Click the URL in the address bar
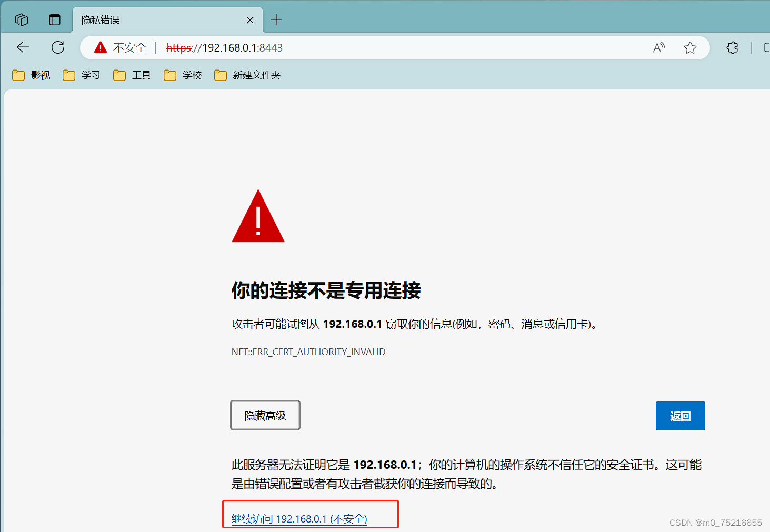Image resolution: width=770 pixels, height=532 pixels. [224, 47]
